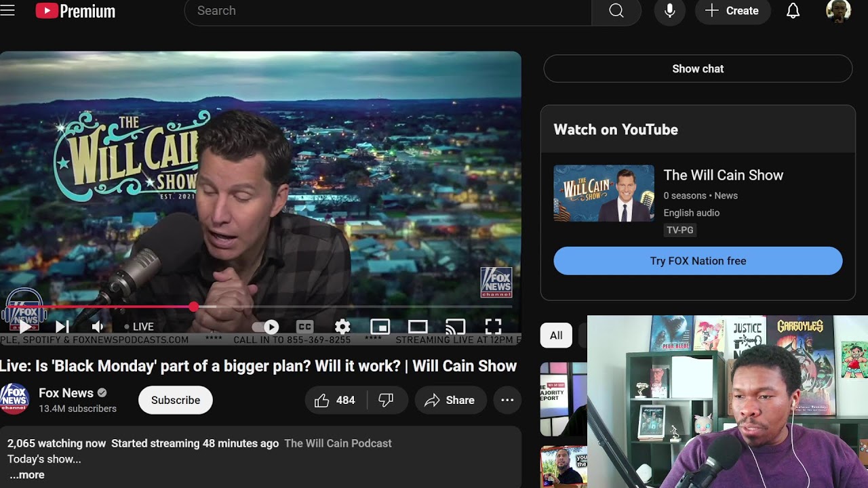Viewport: 868px width, 488px height.
Task: Expand the description with ...more
Action: (x=27, y=475)
